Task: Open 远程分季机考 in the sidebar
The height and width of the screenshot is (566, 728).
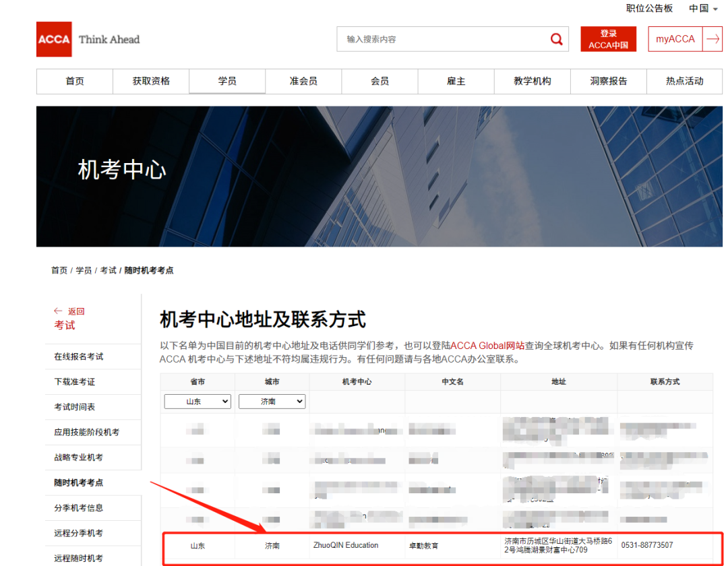Action: pyautogui.click(x=93, y=533)
